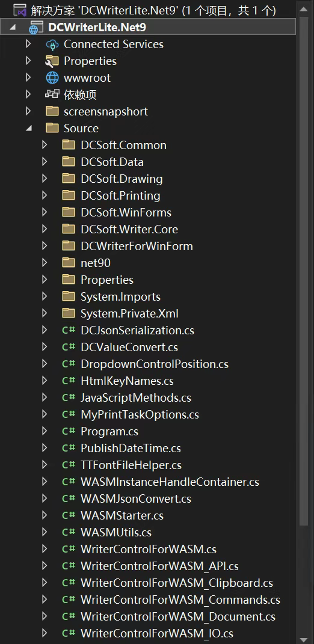Viewport: 314px width, 644px height.
Task: Click the folder icon of net90
Action: [69, 263]
